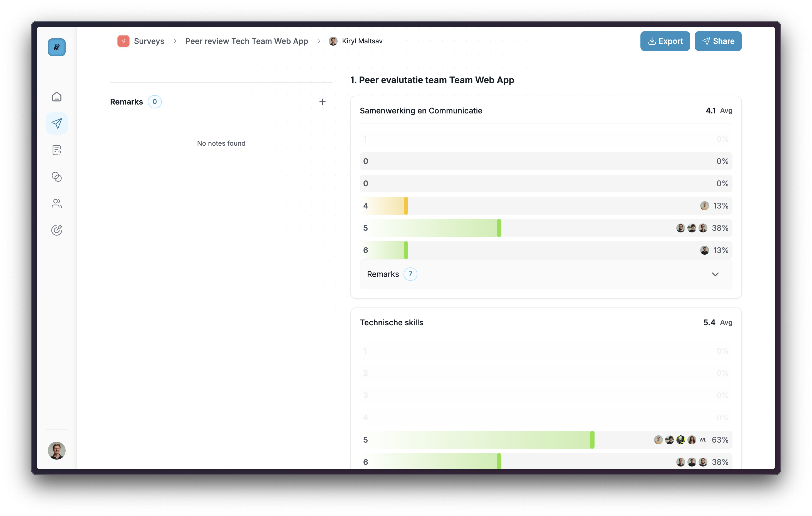812x516 pixels.
Task: Click the goals target sidebar icon
Action: click(x=57, y=230)
